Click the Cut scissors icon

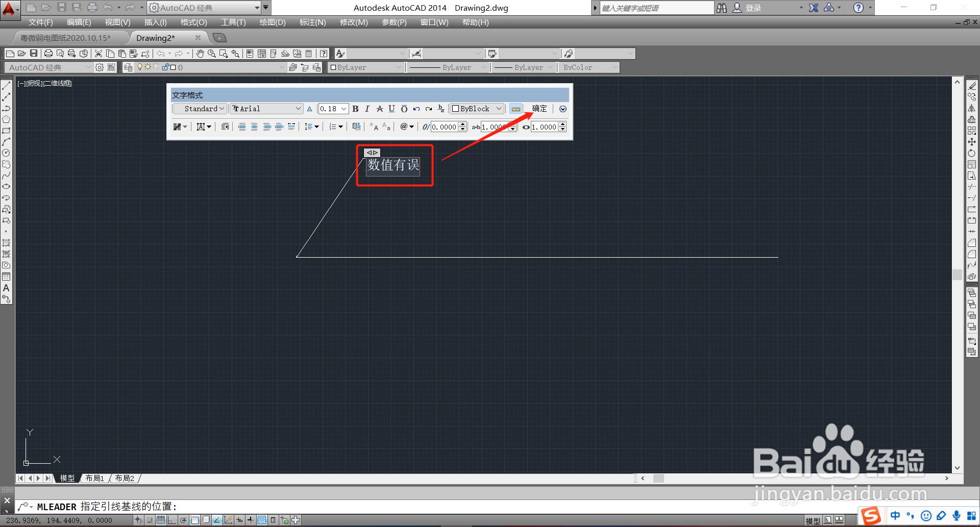click(99, 54)
